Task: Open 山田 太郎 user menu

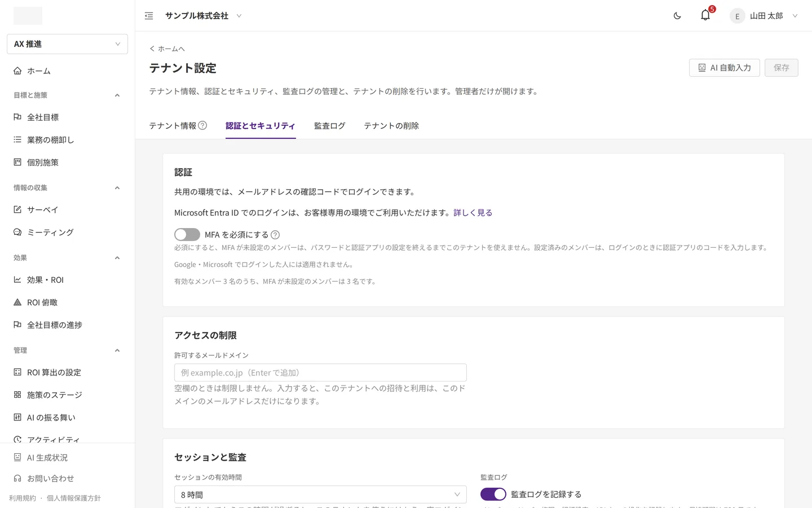Action: pos(764,16)
